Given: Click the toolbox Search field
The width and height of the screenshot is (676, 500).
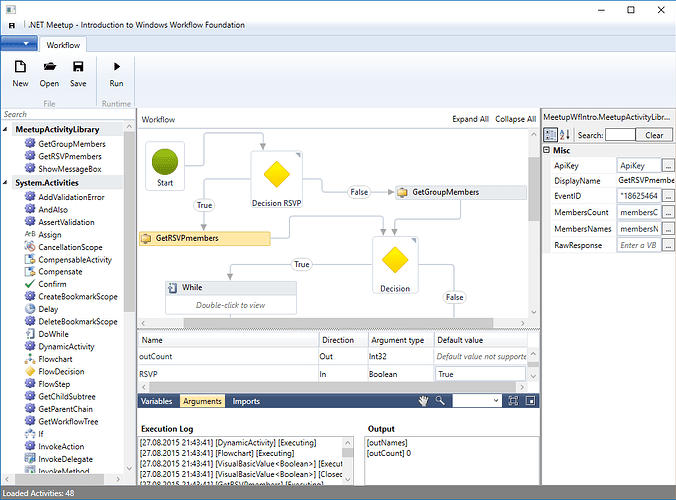Looking at the screenshot, I should 68,114.
